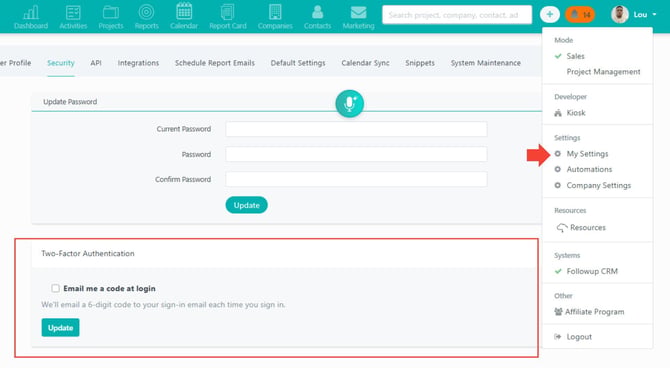This screenshot has width=670, height=376.
Task: Activate the microphone voice button
Action: click(x=350, y=103)
